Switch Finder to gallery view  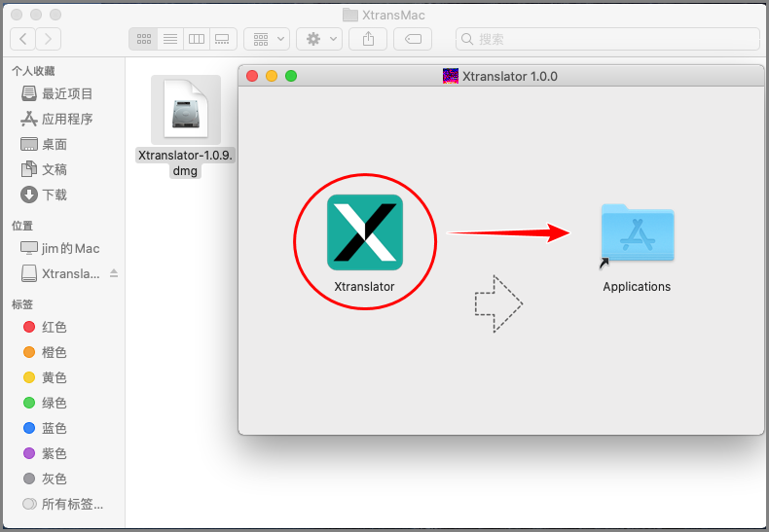pyautogui.click(x=223, y=39)
